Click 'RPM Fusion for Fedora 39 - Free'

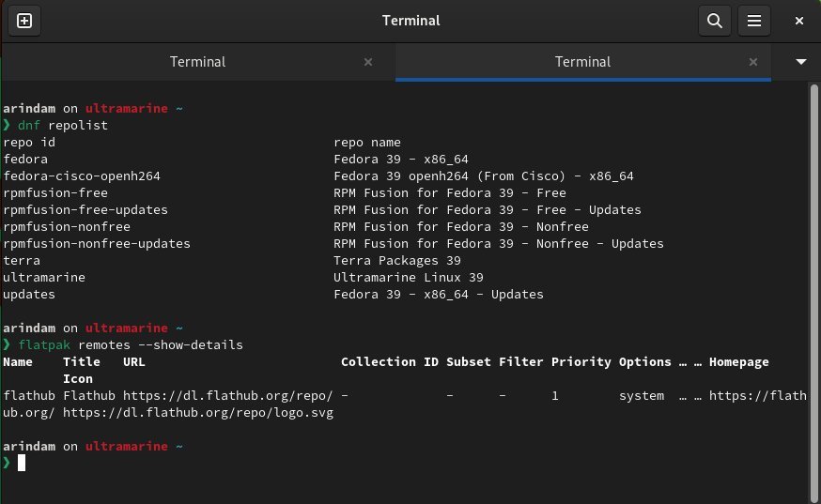point(449,192)
